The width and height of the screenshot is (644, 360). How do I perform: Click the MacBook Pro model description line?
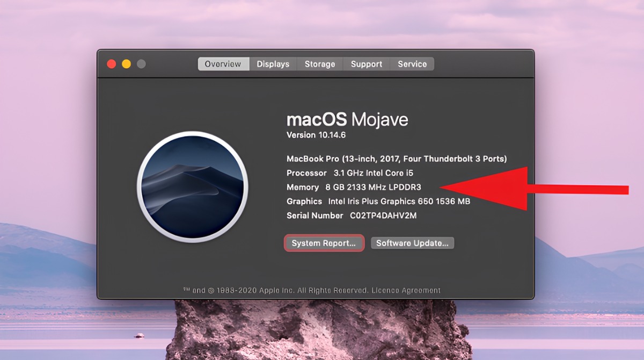[x=396, y=159]
